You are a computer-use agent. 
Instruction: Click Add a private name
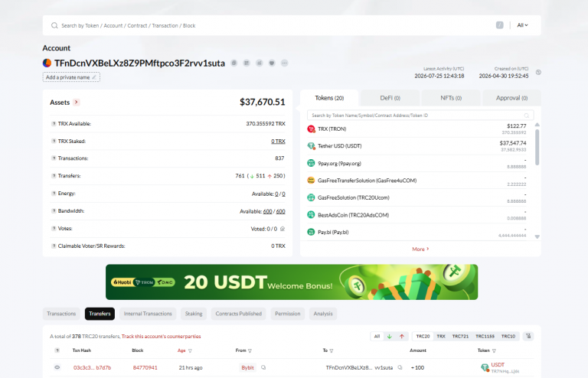click(x=71, y=77)
